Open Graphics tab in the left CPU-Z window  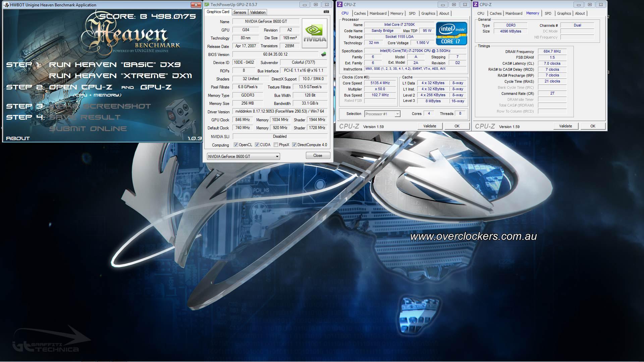428,13
